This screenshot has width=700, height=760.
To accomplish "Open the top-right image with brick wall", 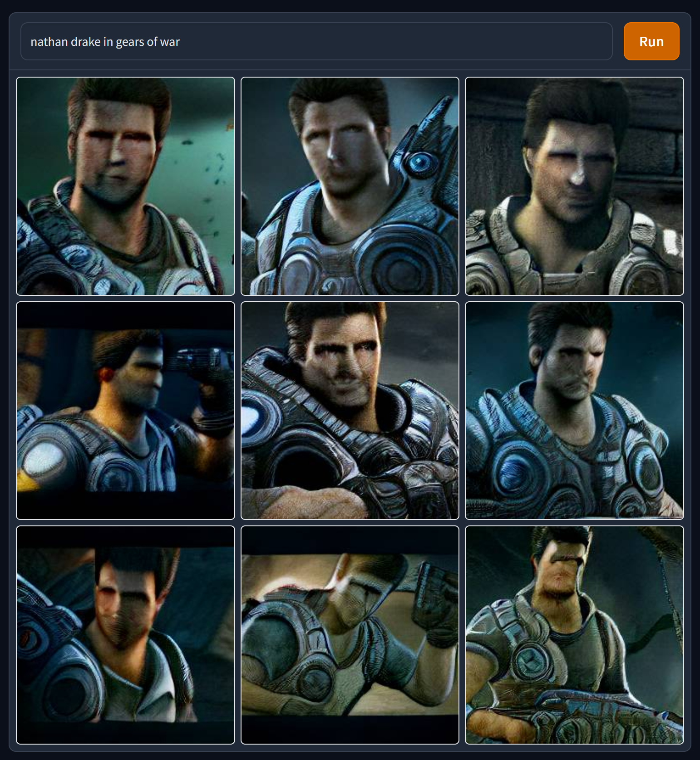I will tap(574, 186).
